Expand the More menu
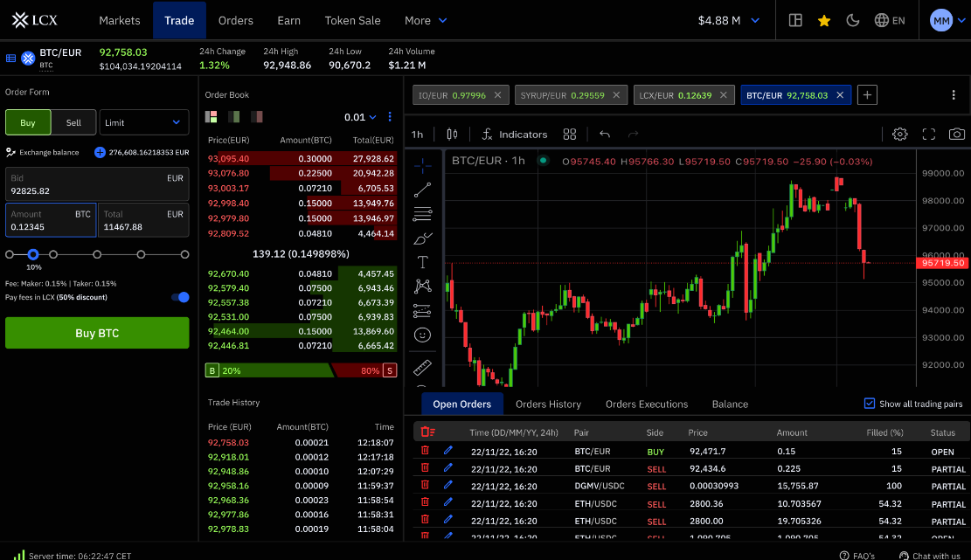The image size is (971, 560). coord(426,20)
